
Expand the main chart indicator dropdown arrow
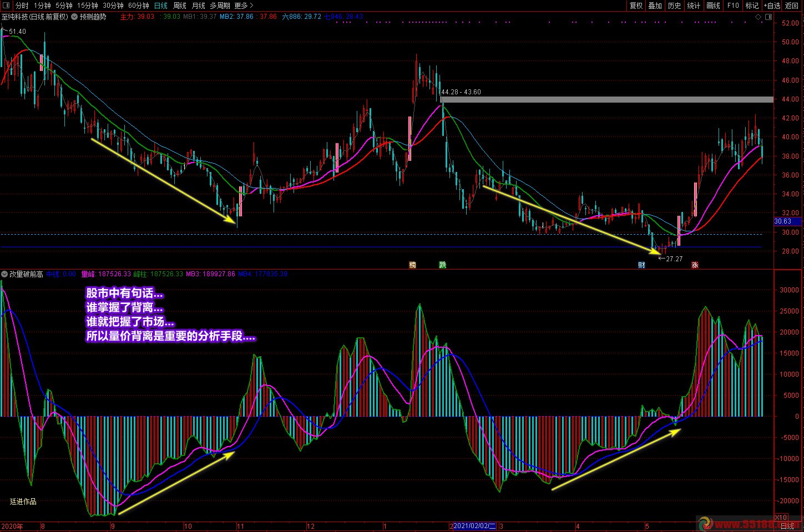(74, 17)
